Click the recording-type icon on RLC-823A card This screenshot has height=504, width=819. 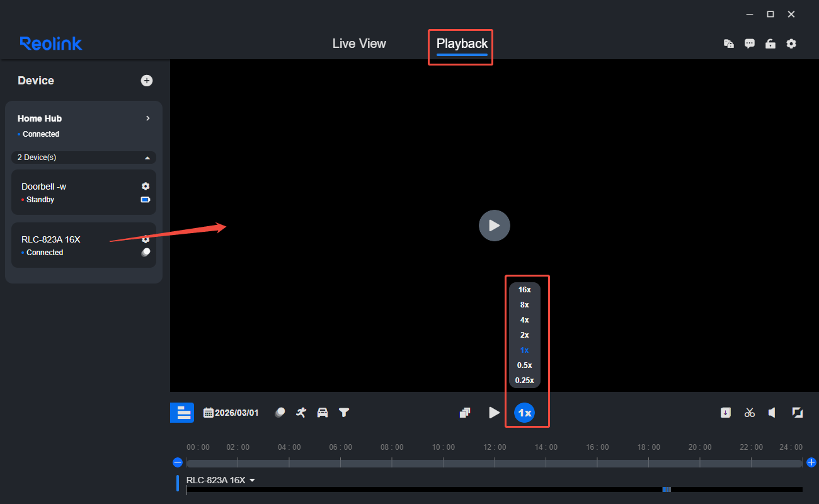(x=146, y=252)
